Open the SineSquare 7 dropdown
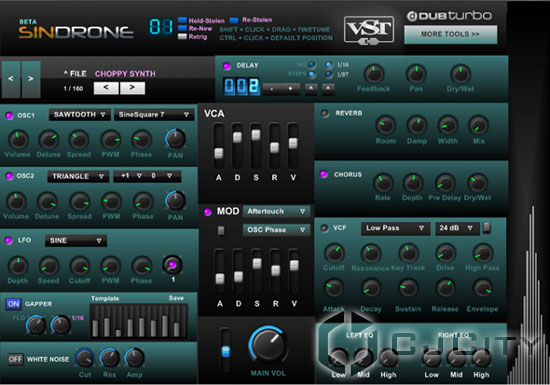This screenshot has height=385, width=550. coord(154,115)
